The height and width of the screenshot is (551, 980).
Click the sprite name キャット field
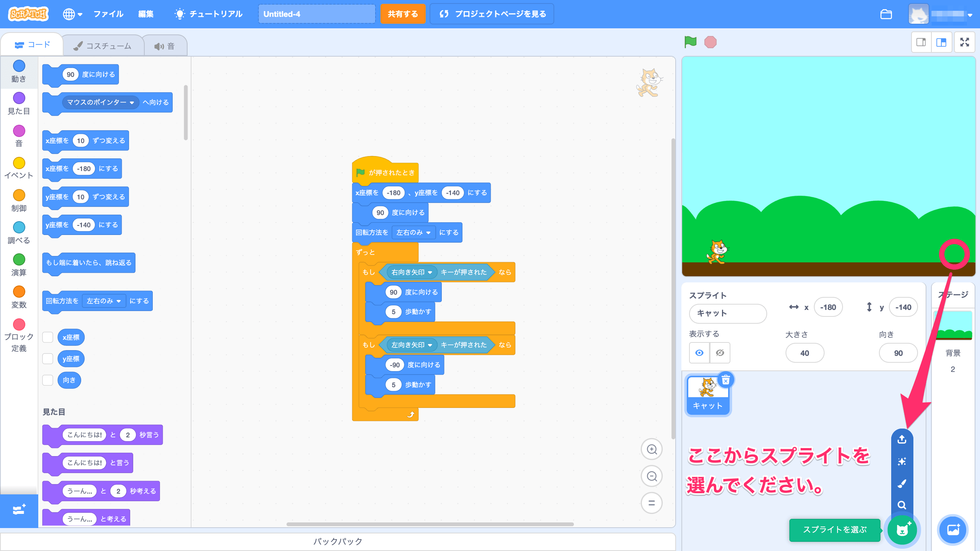click(x=728, y=313)
